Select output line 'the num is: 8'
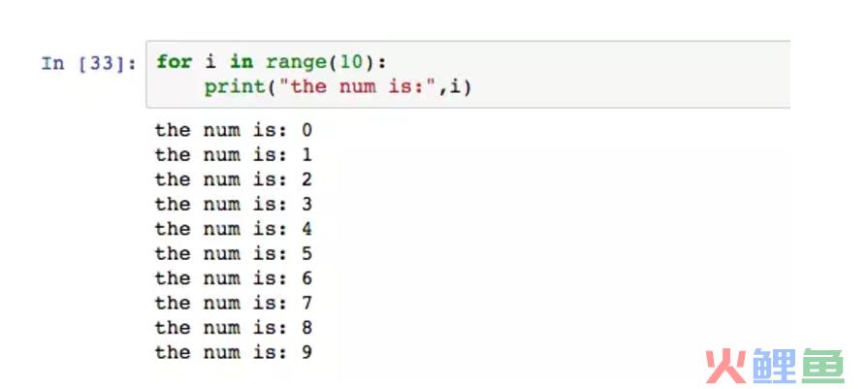This screenshot has height=389, width=868. click(234, 328)
